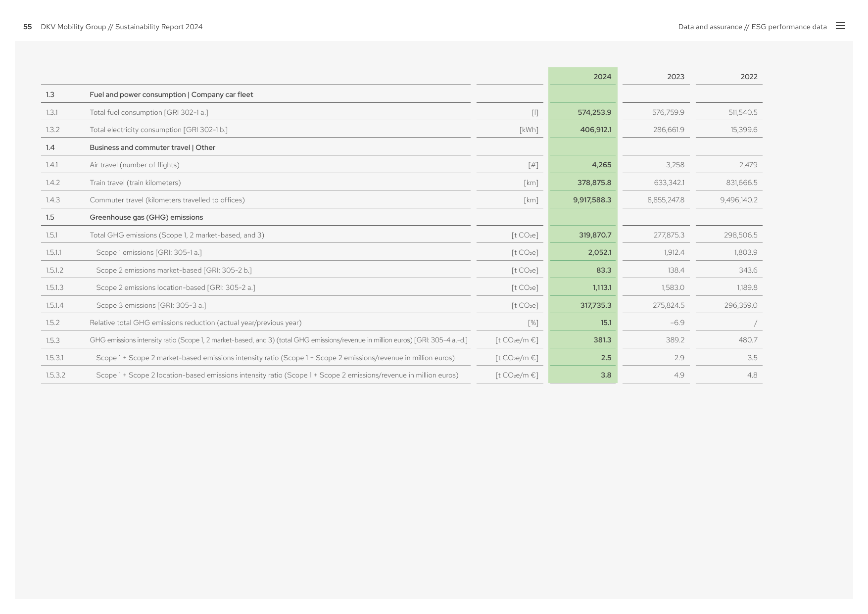Click 'GHG emissions intensity ratio' row label
The width and height of the screenshot is (868, 614).
[x=279, y=340]
